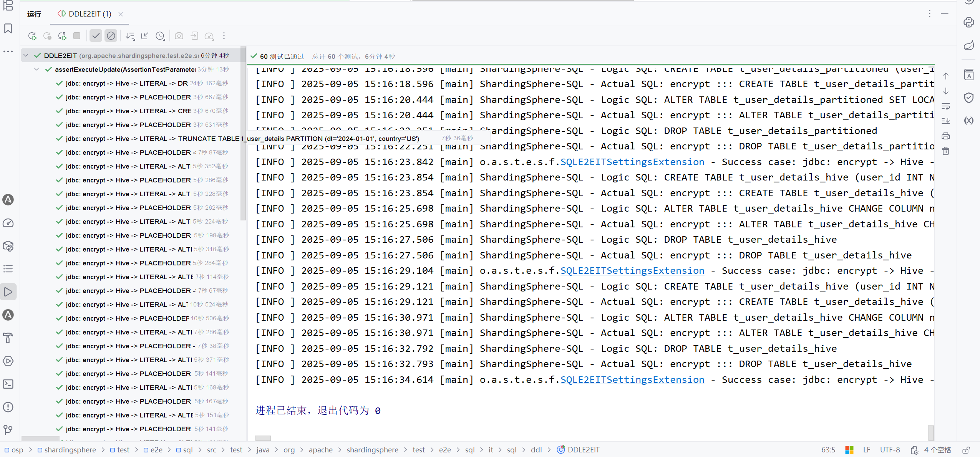The width and height of the screenshot is (980, 457).
Task: Click the UTF-8 encoding status widget
Action: [890, 450]
